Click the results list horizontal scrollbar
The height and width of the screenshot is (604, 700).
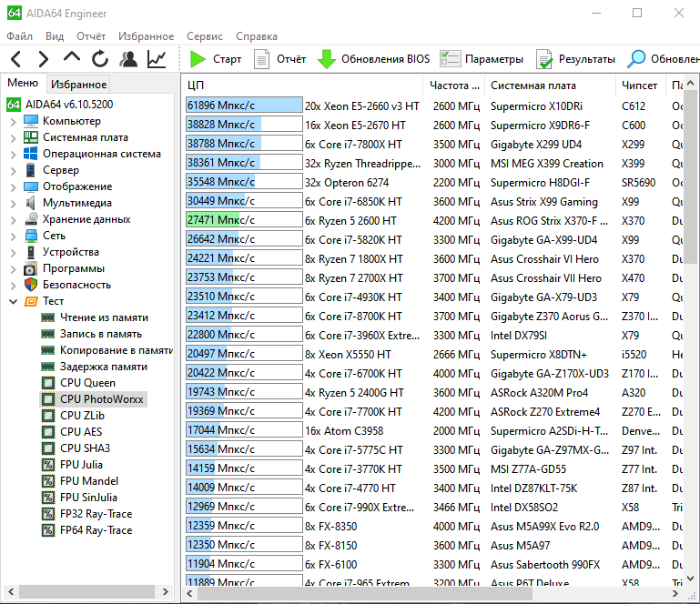tap(365, 594)
